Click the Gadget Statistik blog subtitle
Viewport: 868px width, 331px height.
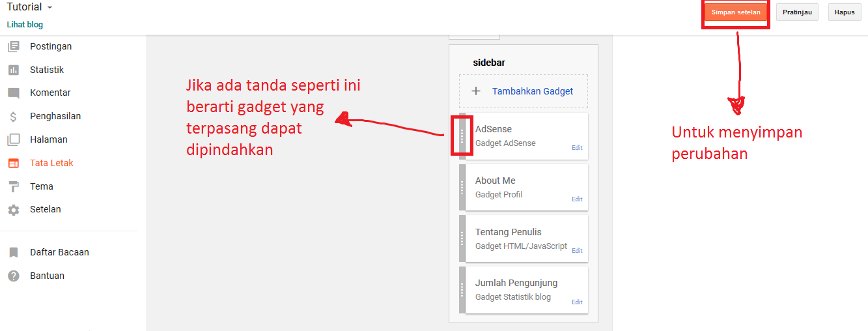tap(513, 296)
